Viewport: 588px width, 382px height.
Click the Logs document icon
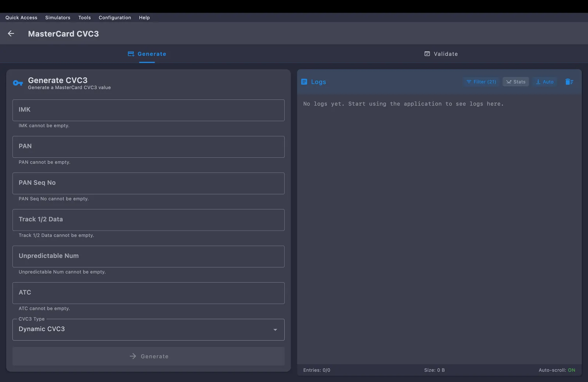(x=304, y=82)
